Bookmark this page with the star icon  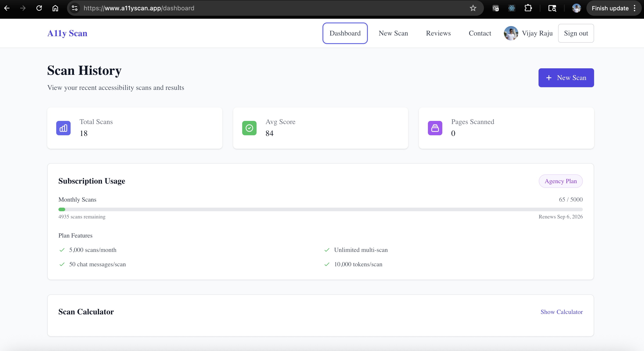473,8
